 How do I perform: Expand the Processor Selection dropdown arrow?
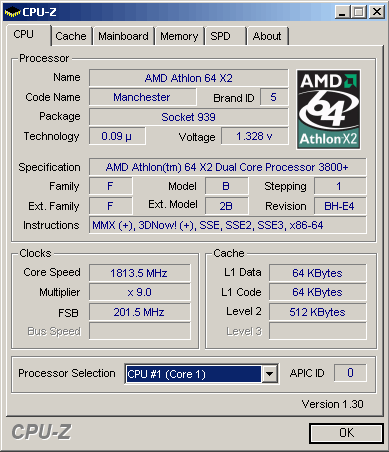(270, 374)
